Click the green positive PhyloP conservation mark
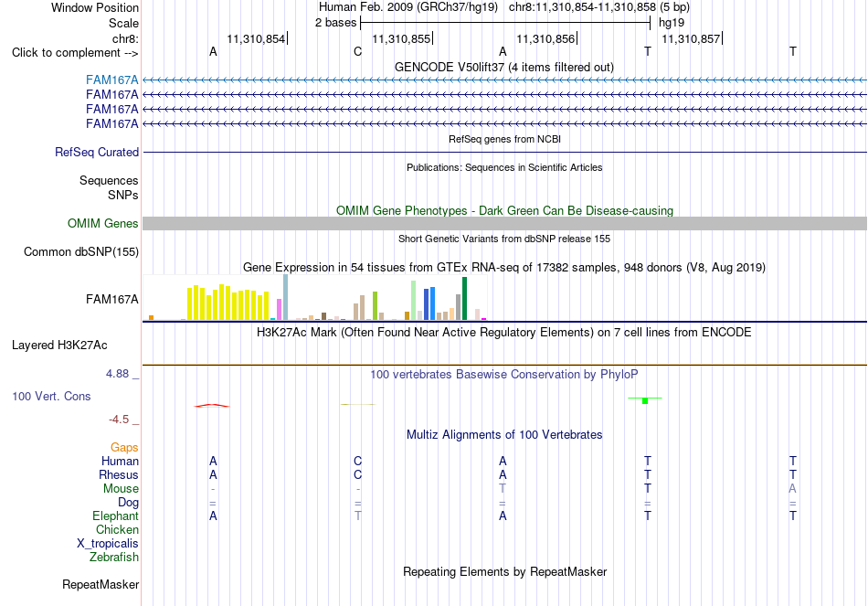The height and width of the screenshot is (606, 868). 645,400
